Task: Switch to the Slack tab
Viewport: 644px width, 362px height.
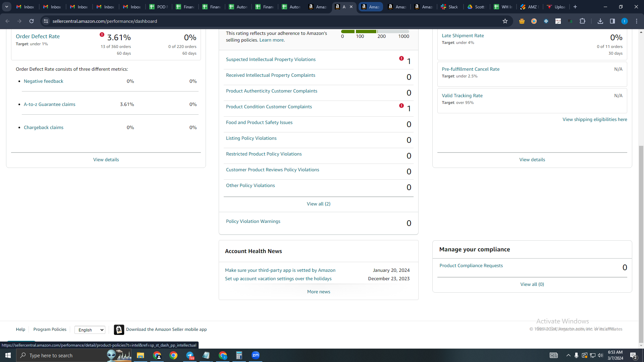Action: pos(450,7)
